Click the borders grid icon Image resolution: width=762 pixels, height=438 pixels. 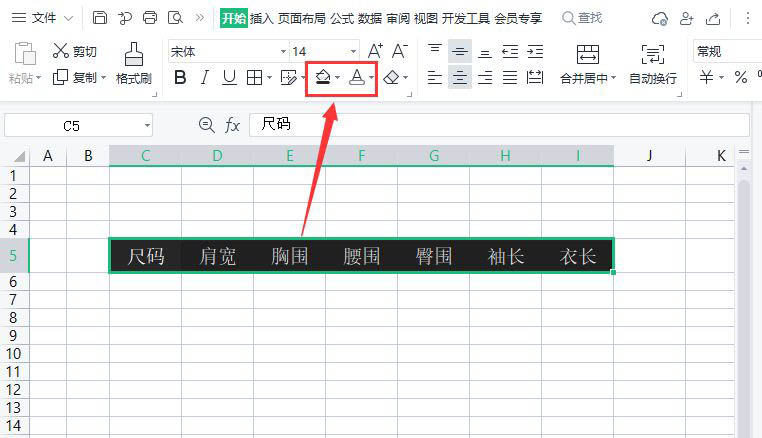click(255, 77)
